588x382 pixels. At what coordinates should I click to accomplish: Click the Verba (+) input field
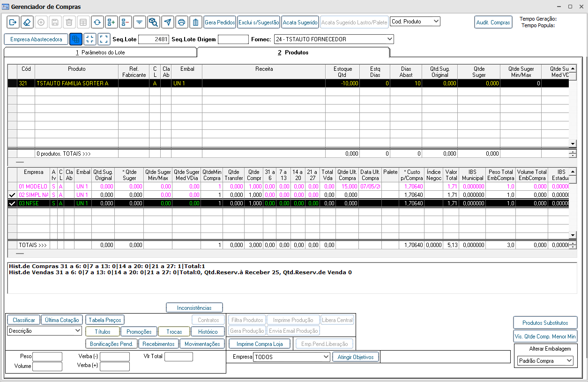[x=115, y=367]
